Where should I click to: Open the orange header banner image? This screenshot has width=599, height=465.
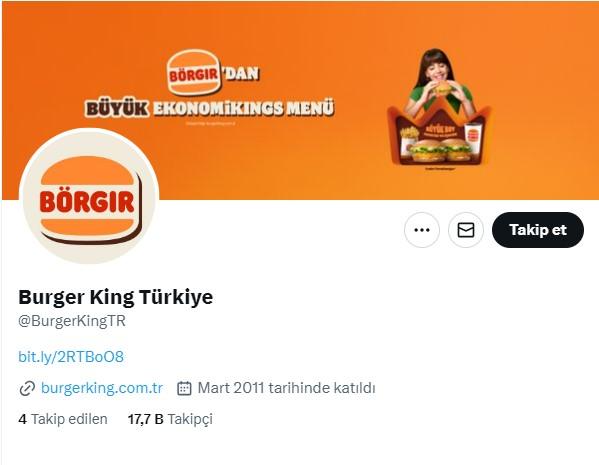pyautogui.click(x=300, y=100)
